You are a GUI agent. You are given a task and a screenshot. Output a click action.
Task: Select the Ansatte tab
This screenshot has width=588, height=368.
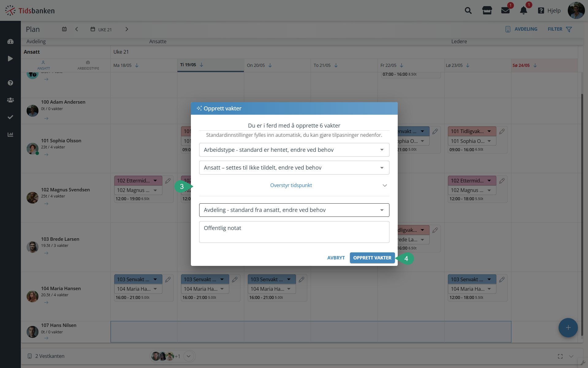tap(158, 41)
